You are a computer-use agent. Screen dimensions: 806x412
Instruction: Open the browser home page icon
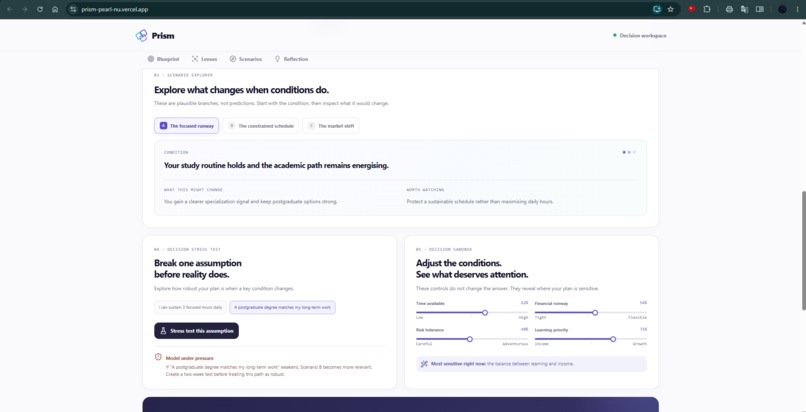click(55, 9)
